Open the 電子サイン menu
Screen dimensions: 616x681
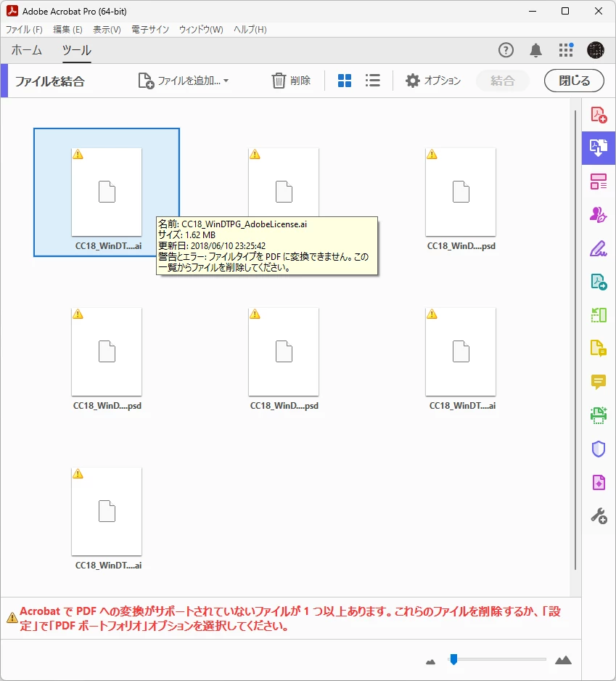pos(150,30)
